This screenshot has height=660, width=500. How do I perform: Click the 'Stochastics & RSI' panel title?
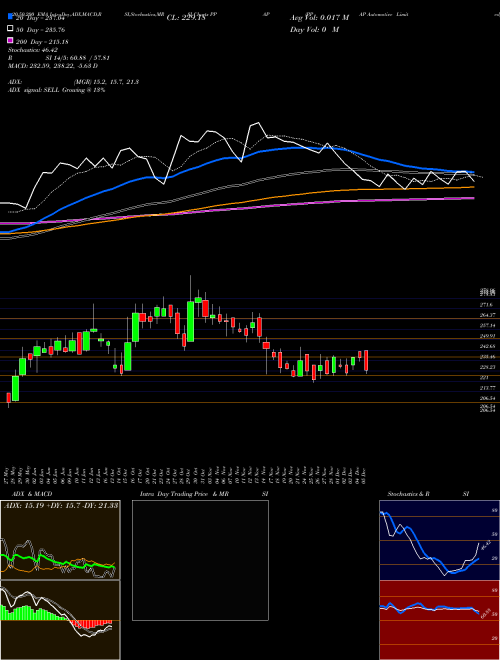point(428,494)
